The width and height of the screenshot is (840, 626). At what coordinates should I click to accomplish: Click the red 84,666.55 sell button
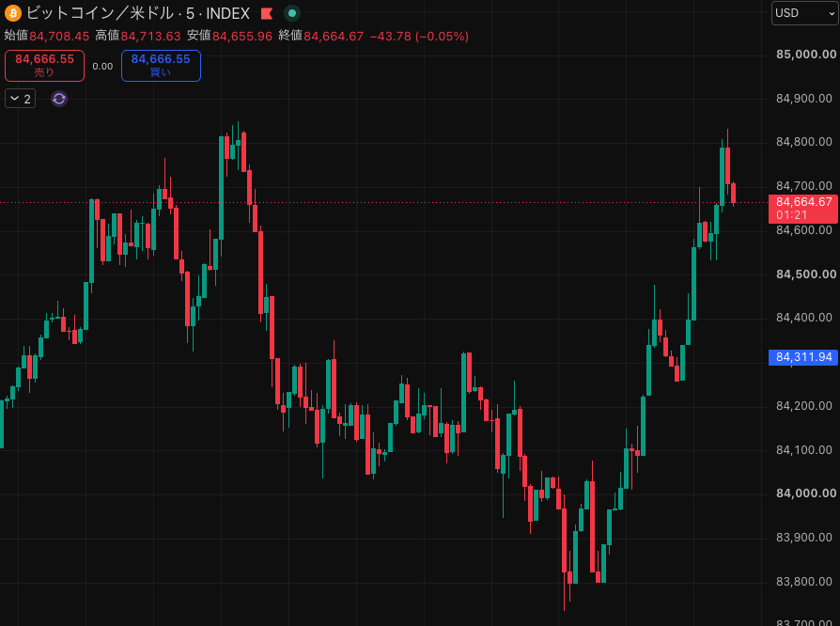coord(44,66)
